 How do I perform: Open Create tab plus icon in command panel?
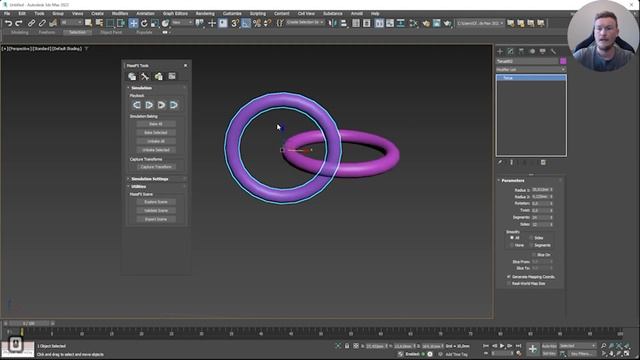click(x=500, y=51)
